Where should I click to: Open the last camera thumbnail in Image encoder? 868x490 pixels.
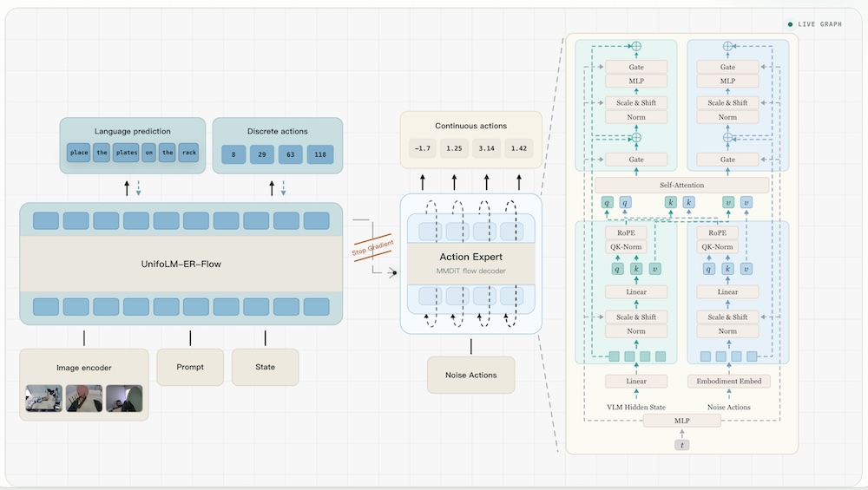pyautogui.click(x=124, y=398)
